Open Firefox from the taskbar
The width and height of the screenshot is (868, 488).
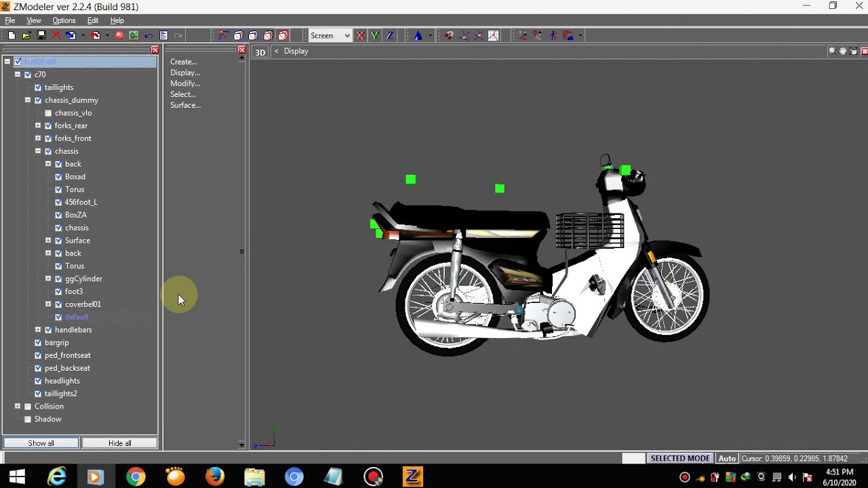pos(215,477)
